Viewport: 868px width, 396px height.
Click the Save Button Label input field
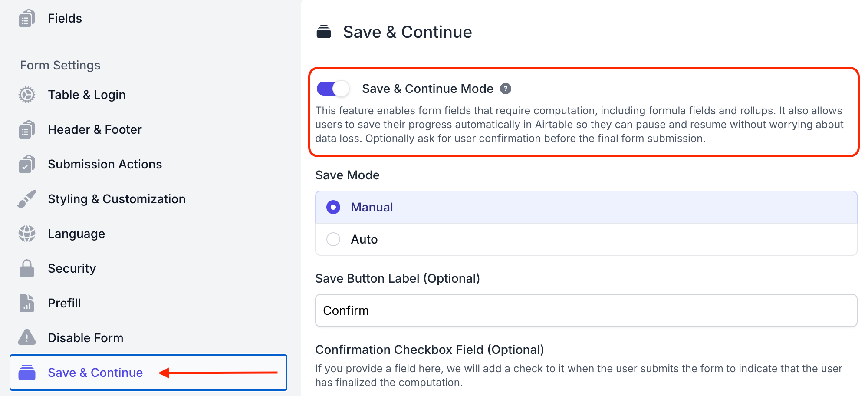586,310
